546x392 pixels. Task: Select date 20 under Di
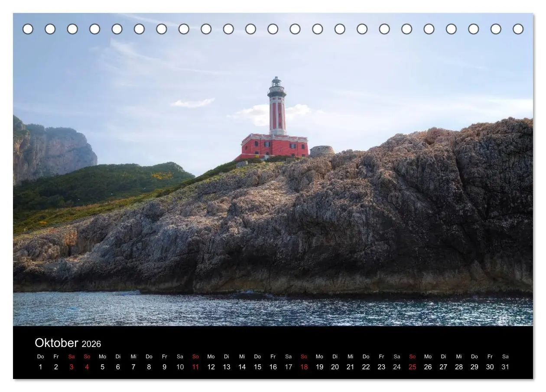335,367
